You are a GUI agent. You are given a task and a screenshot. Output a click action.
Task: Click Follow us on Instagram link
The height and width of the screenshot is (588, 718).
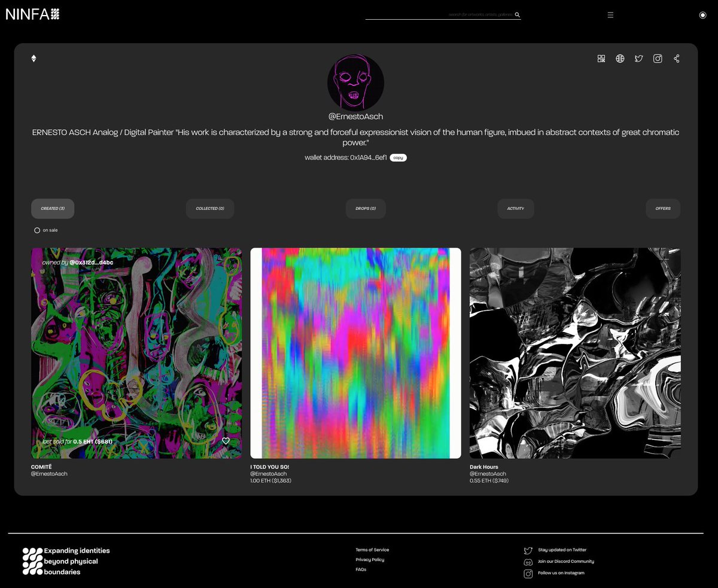pyautogui.click(x=561, y=573)
